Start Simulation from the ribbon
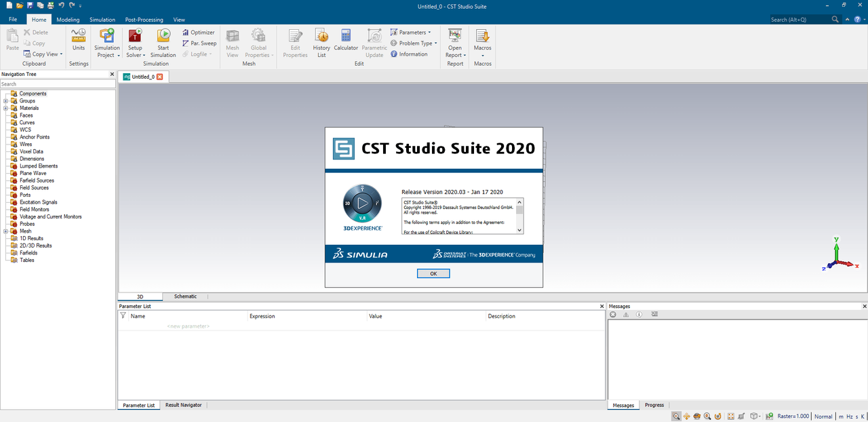Viewport: 868px width, 422px height. [163, 43]
